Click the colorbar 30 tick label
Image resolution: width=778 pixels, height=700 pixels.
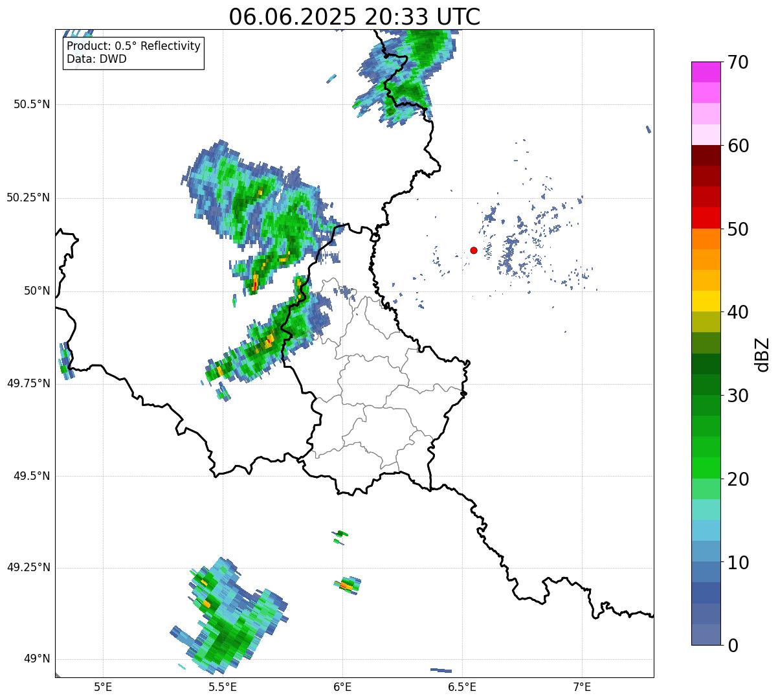(738, 396)
